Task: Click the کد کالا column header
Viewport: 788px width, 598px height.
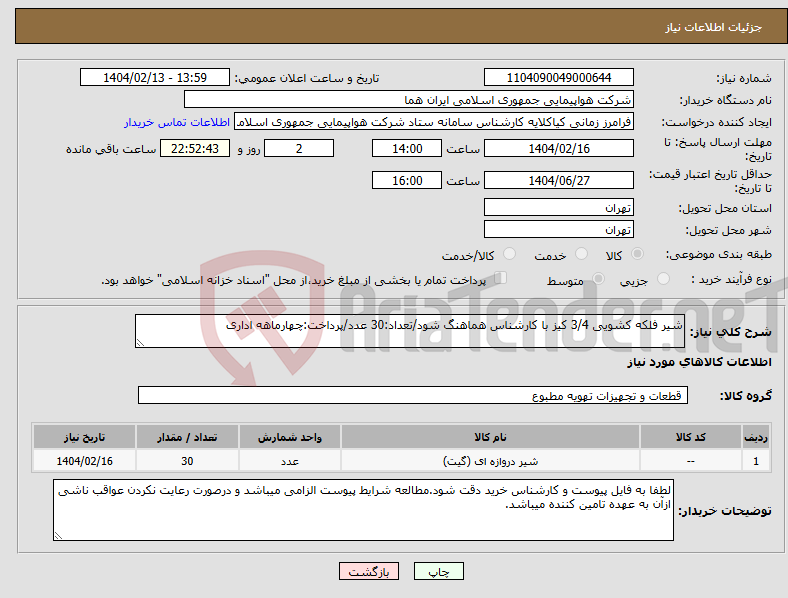Action: point(691,437)
